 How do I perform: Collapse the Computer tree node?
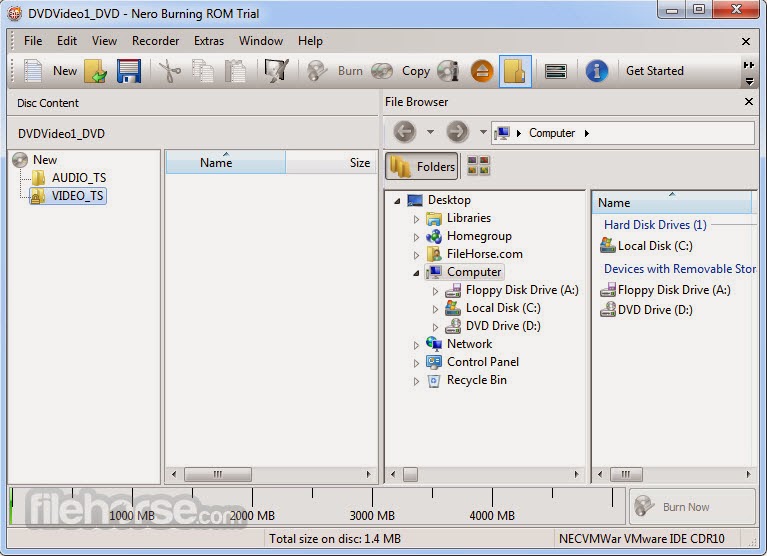[x=416, y=273]
